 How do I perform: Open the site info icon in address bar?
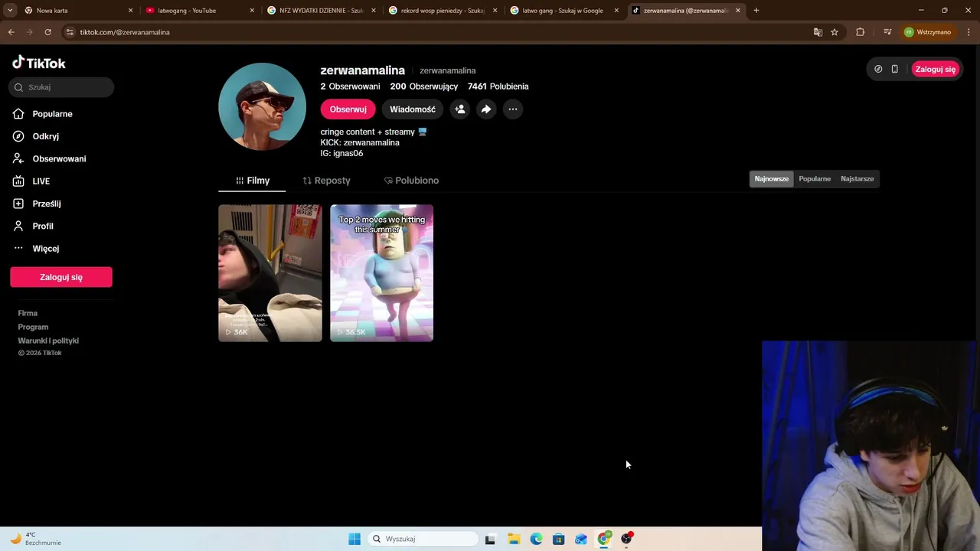[70, 32]
